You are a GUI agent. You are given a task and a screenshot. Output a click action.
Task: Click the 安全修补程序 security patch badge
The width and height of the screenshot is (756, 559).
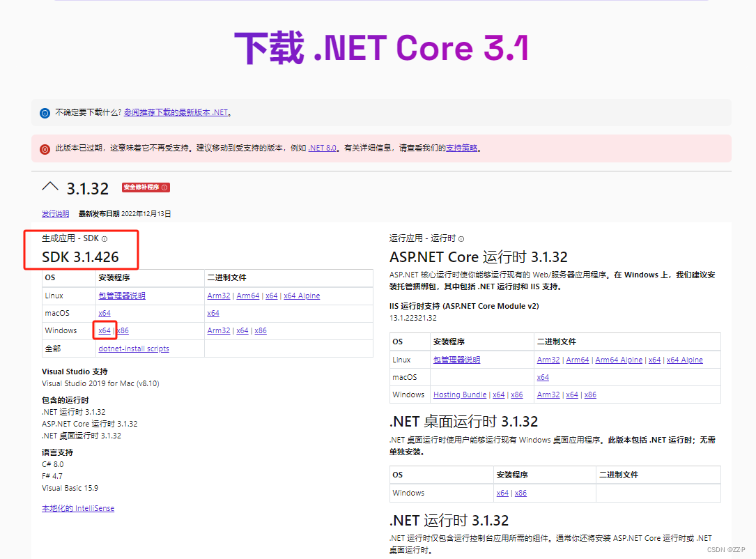click(x=146, y=187)
